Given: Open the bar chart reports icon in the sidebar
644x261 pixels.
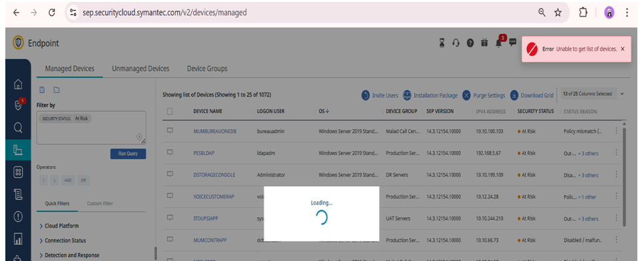Looking at the screenshot, I should (18, 239).
